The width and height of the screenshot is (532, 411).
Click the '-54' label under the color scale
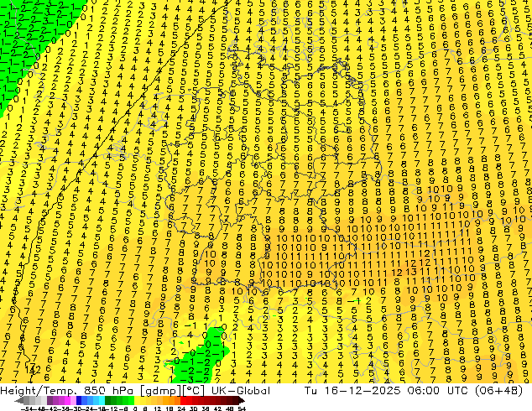coord(27,408)
